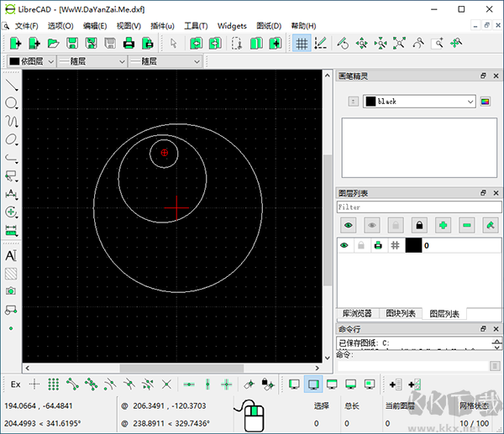Viewport: 504px width, 434px height.
Task: Click the Zoom Panning icon
Action: tap(456, 44)
